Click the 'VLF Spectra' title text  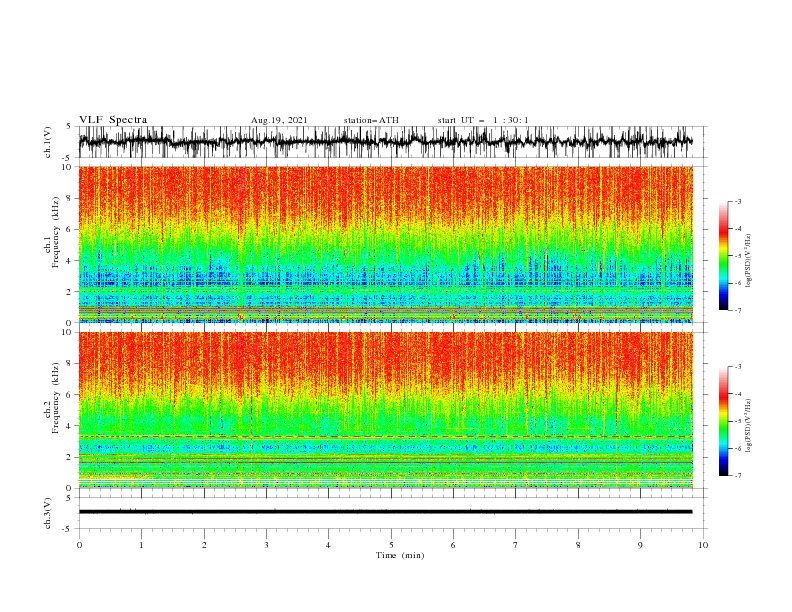pos(113,120)
